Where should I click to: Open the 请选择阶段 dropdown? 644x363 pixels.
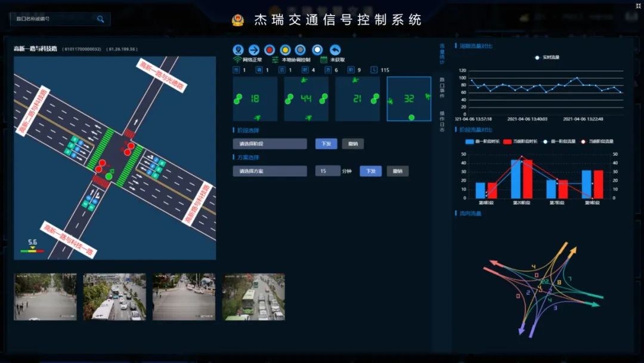point(270,144)
